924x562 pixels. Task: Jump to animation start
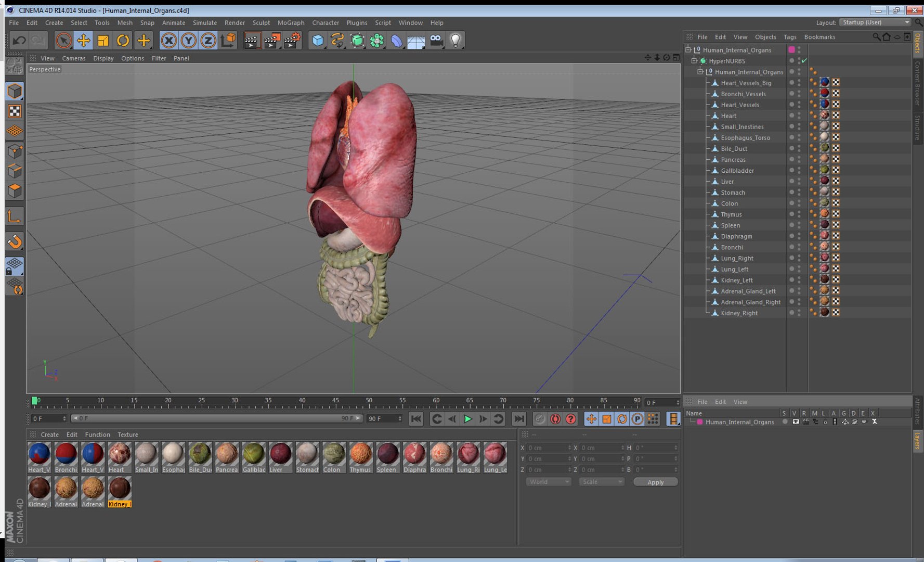pos(416,419)
